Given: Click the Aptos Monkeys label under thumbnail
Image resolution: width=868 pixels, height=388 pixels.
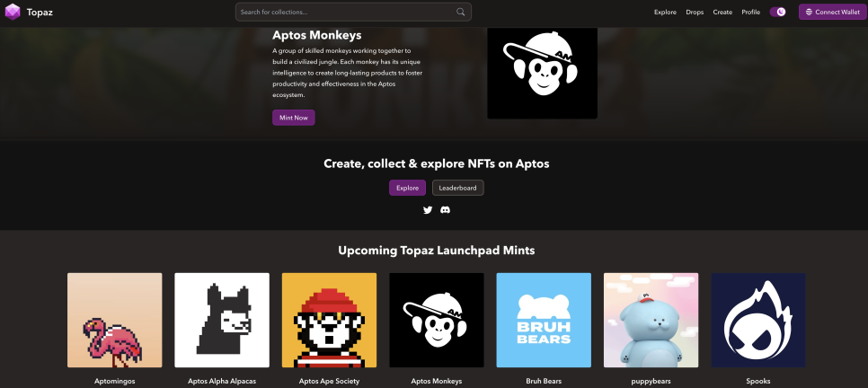Looking at the screenshot, I should point(436,381).
